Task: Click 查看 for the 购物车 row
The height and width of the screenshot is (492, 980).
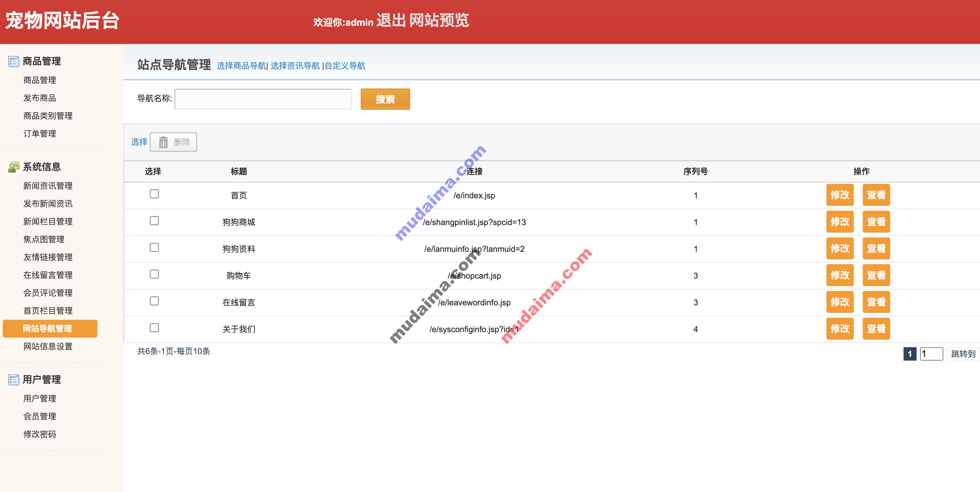Action: tap(876, 276)
